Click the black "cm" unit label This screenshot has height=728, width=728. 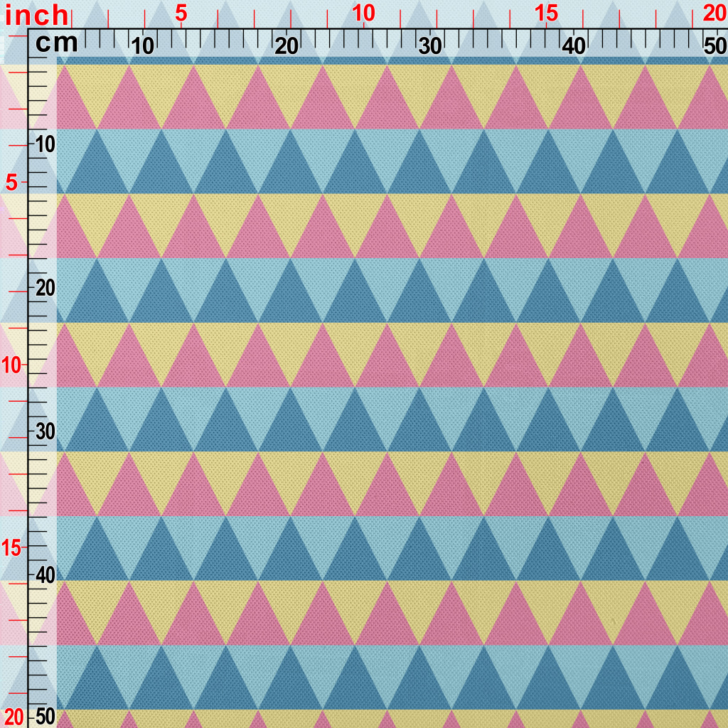[57, 44]
